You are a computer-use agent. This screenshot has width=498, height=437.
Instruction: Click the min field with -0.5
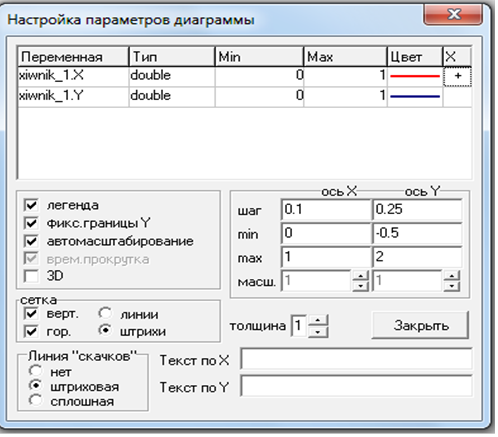coord(417,233)
